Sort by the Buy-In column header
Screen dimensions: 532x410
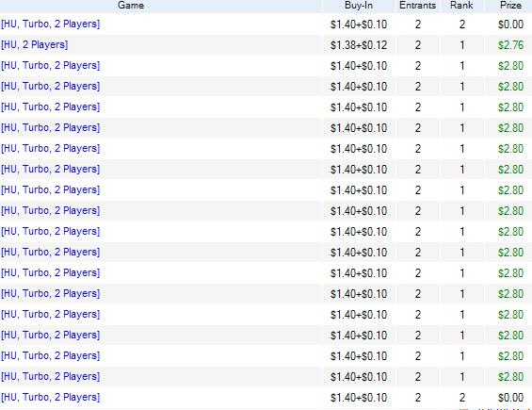[x=359, y=6]
